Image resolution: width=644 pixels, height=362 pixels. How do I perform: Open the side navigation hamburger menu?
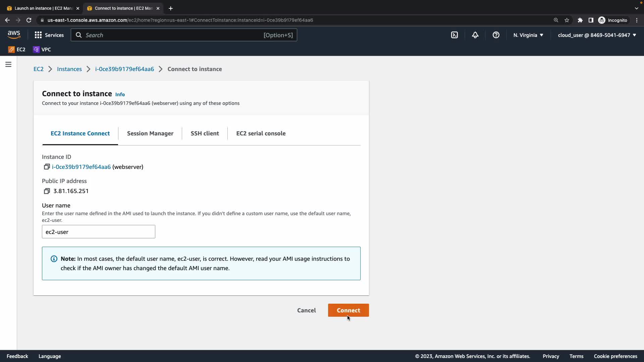[8, 64]
